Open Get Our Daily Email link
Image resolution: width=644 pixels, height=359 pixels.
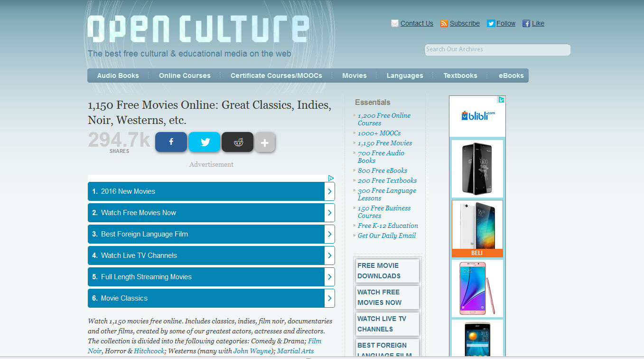(387, 236)
